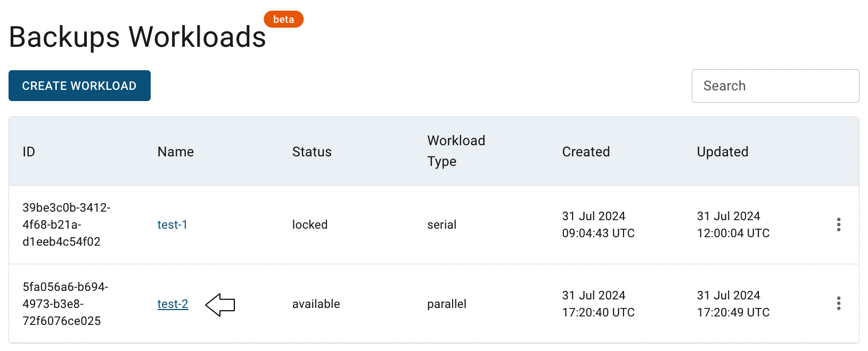Click the Backups Workloads page title
868x351 pixels.
[x=137, y=37]
